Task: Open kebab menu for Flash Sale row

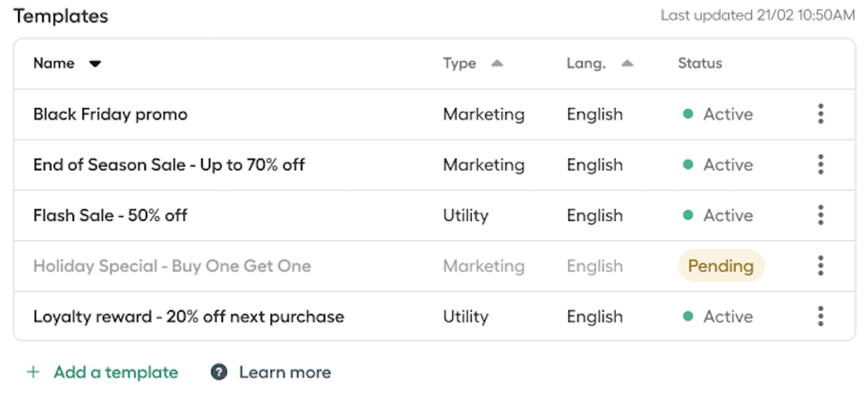Action: (x=820, y=215)
